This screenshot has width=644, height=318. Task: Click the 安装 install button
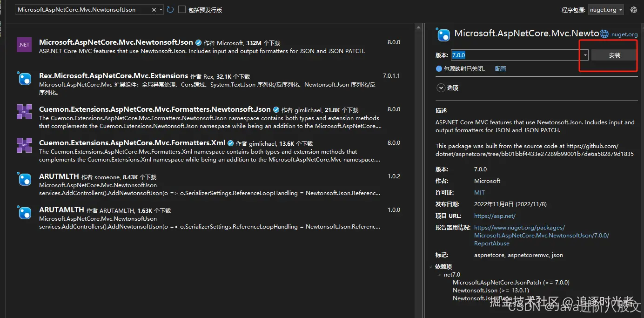[614, 54]
